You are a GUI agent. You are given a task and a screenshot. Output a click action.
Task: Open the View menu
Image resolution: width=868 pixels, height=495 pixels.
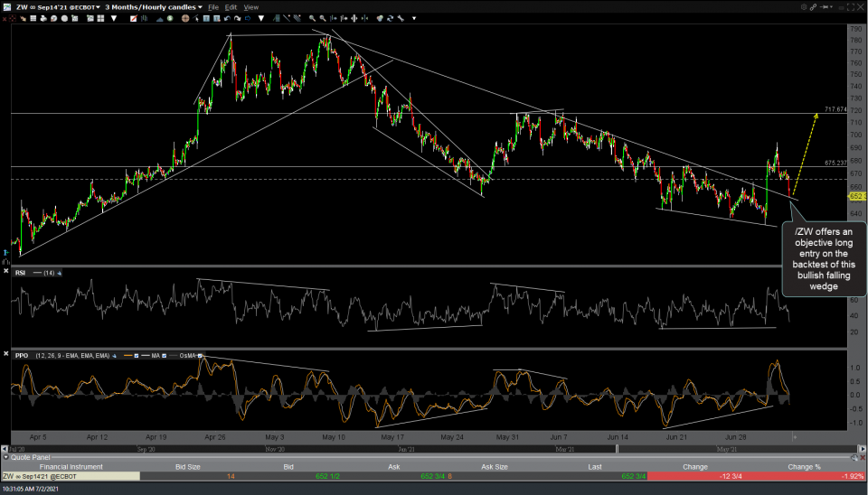(251, 6)
